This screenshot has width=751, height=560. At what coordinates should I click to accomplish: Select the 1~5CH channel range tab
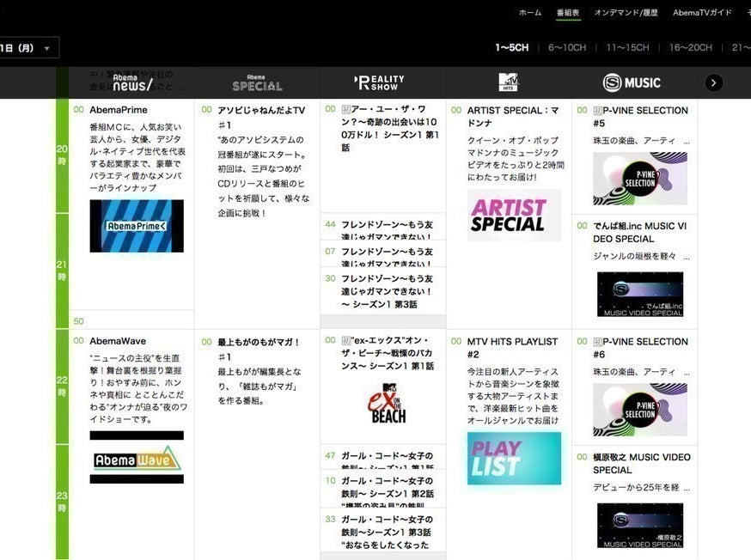click(512, 47)
